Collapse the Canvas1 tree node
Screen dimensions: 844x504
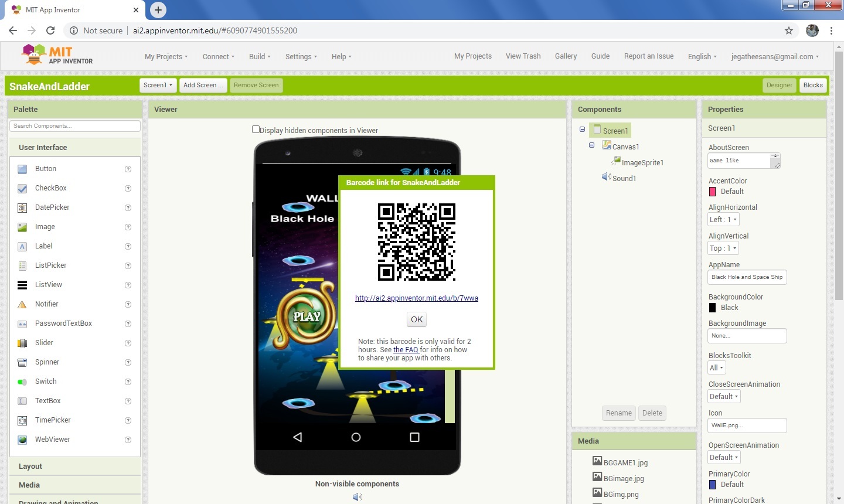click(x=591, y=145)
